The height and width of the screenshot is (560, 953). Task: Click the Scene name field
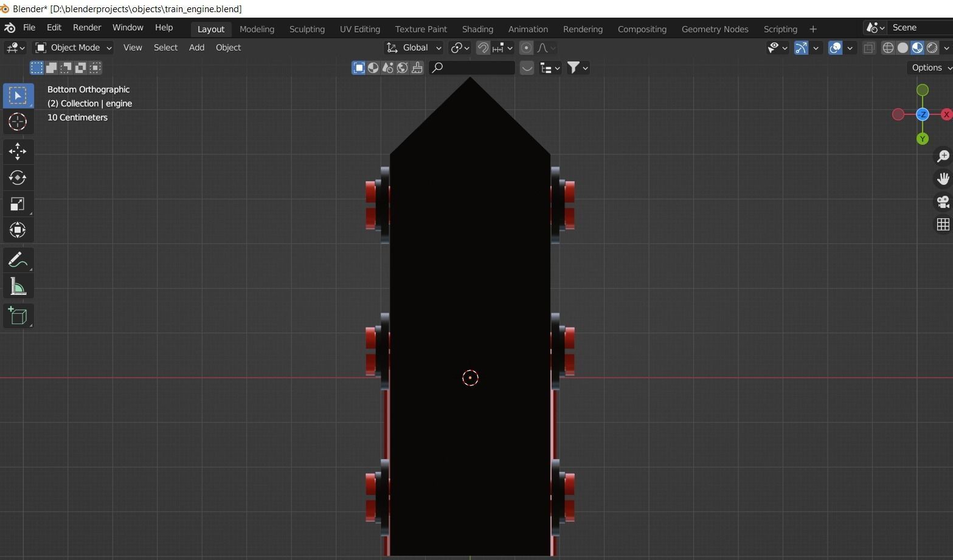pyautogui.click(x=920, y=28)
